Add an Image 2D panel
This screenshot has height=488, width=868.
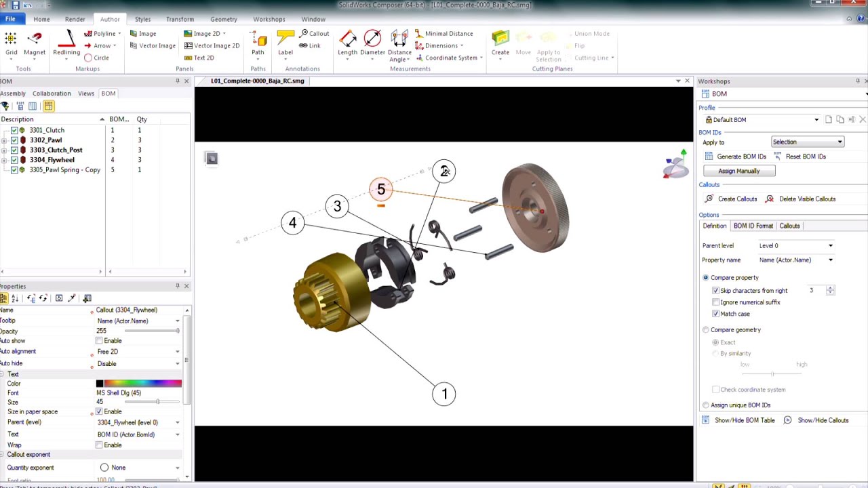tap(205, 33)
